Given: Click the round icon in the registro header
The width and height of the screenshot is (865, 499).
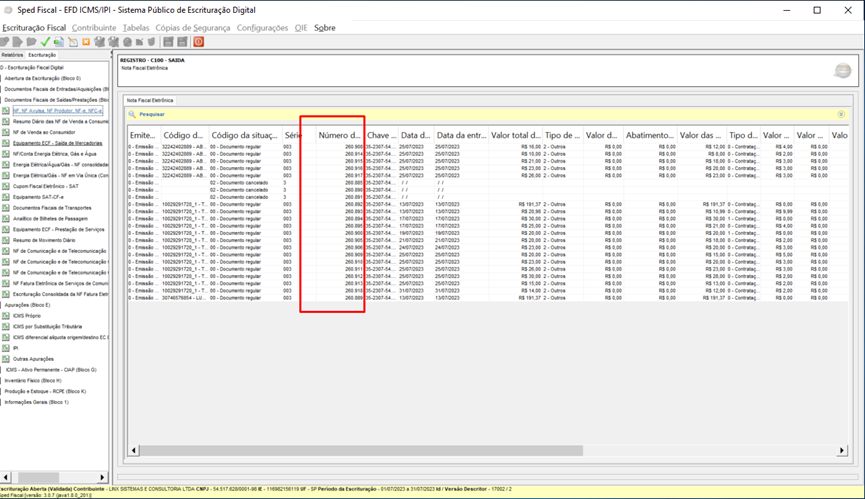Looking at the screenshot, I should [842, 71].
